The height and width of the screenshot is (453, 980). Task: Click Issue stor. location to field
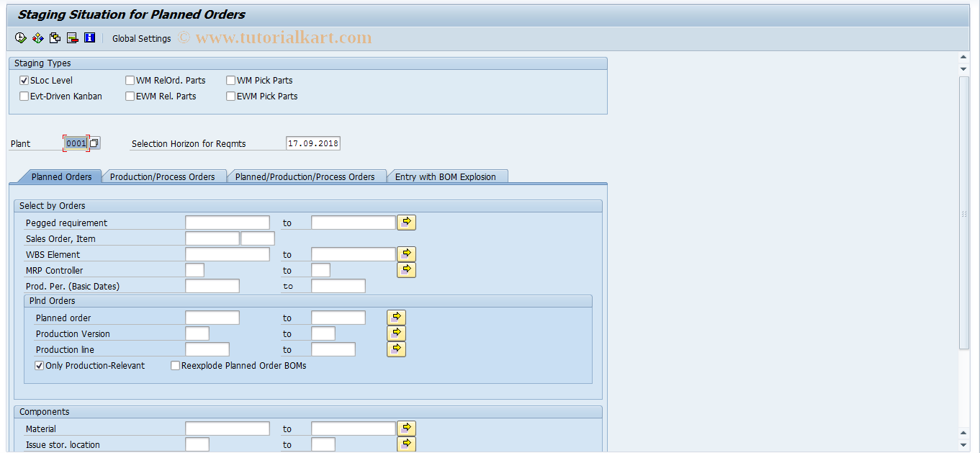click(x=323, y=444)
